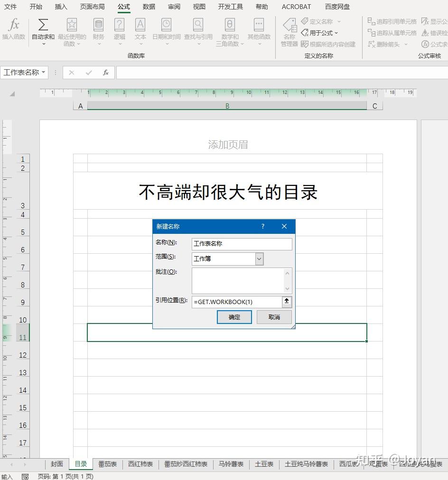Click inside the formula bar input

tap(282, 73)
